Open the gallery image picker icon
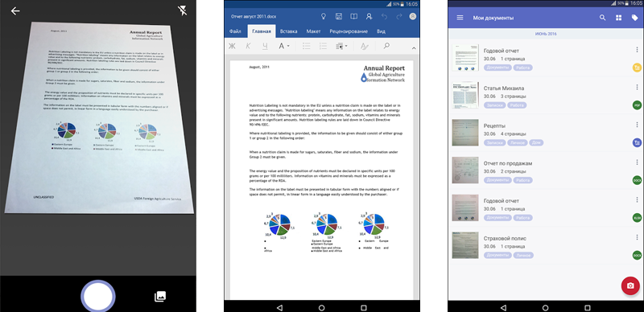Screen dimensions: 644x312 [x=159, y=297]
